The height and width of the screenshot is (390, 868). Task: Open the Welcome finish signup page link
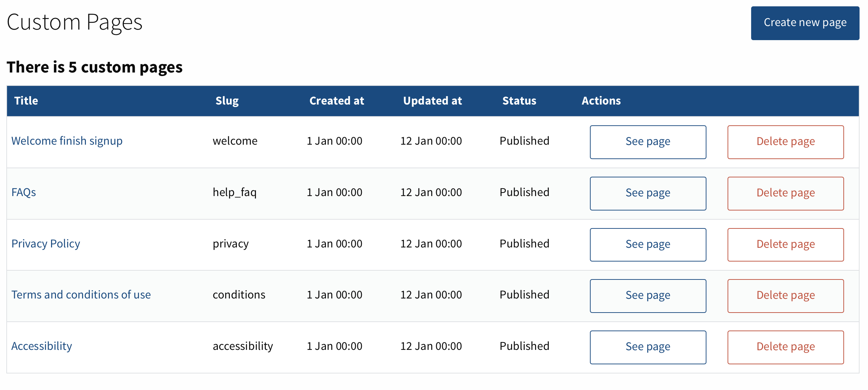click(x=67, y=141)
